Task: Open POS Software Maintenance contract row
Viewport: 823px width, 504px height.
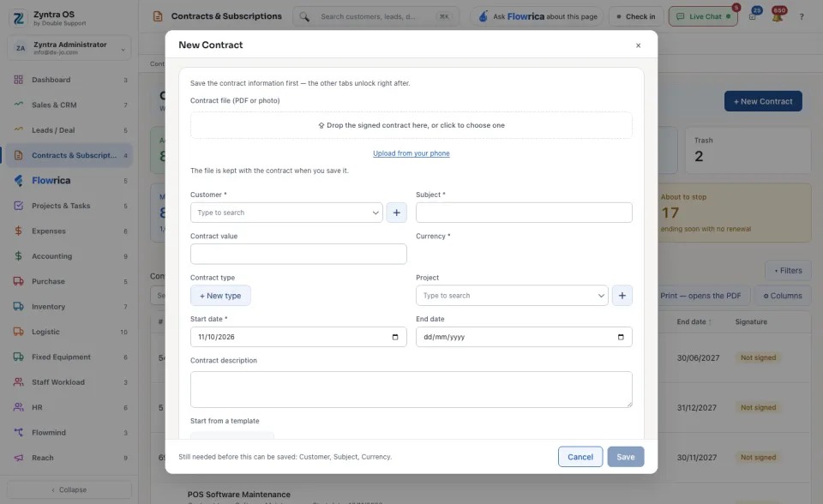Action: [x=239, y=495]
